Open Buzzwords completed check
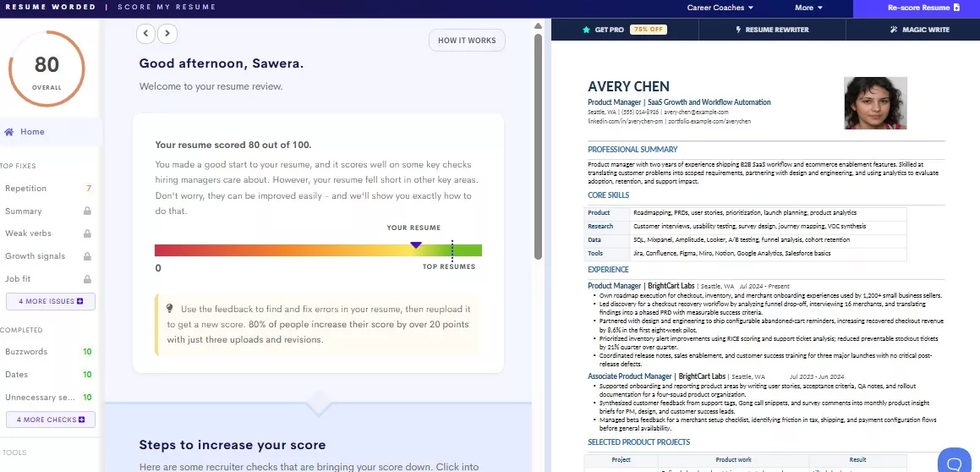The image size is (980, 472). pos(48,352)
